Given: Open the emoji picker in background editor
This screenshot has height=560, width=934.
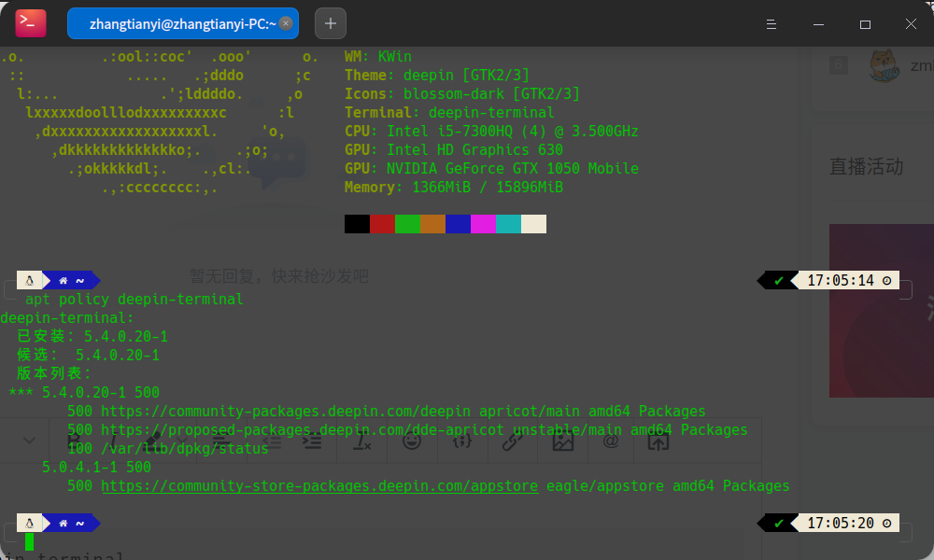Looking at the screenshot, I should click(412, 441).
